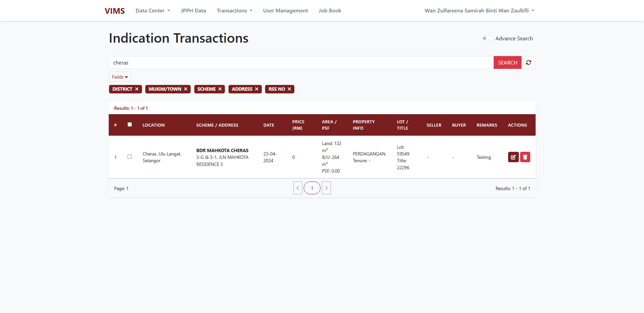
Task: Go to next page arrow
Action: 326,188
